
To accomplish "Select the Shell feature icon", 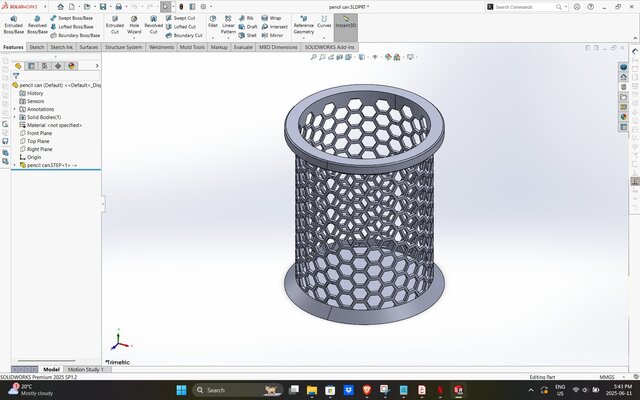I will coord(247,35).
